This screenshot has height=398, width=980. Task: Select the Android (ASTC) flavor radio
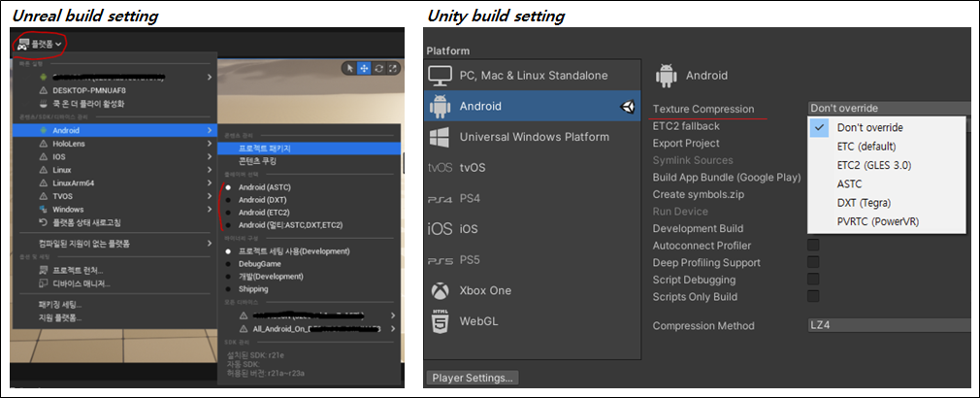228,187
